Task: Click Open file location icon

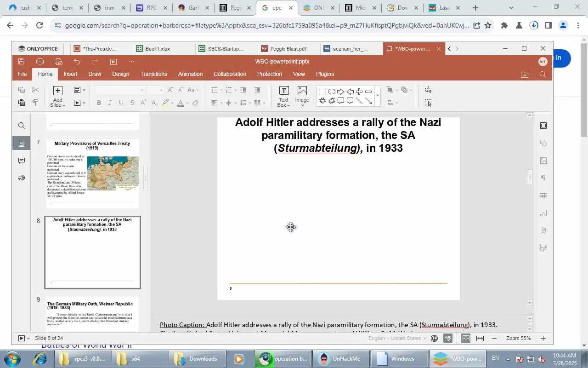Action: [525, 75]
